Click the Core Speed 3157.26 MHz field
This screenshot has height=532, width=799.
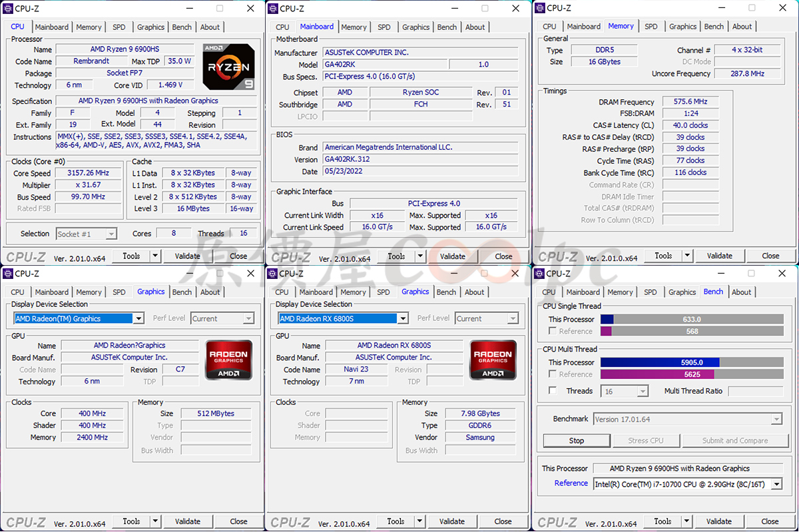tap(88, 173)
